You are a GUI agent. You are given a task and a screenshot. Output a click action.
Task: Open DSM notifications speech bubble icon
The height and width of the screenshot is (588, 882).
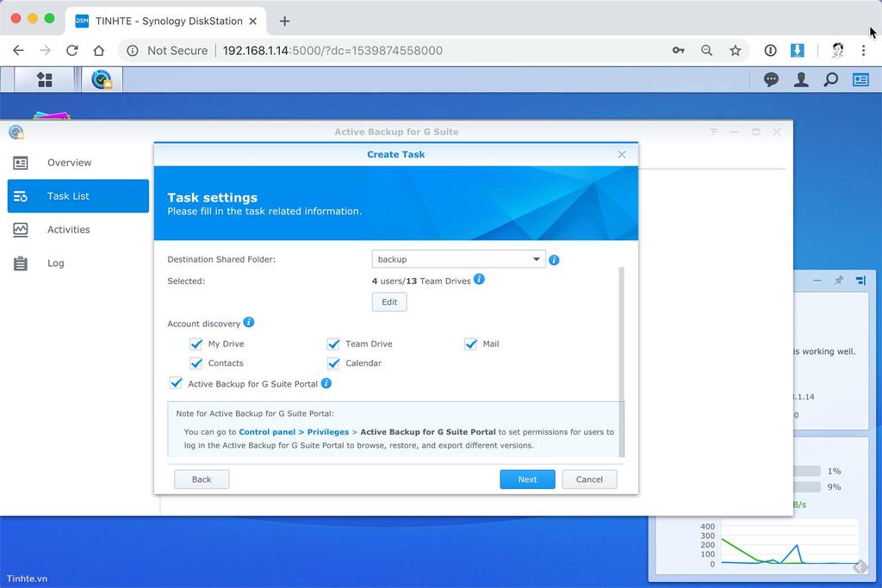771,80
